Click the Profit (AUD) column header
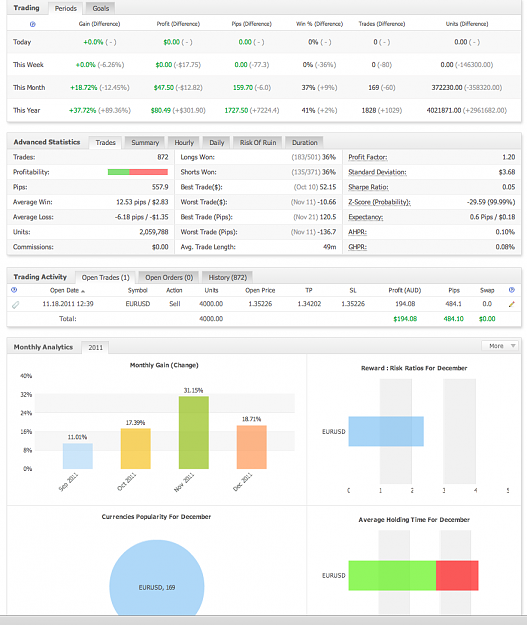This screenshot has width=527, height=625. (405, 291)
